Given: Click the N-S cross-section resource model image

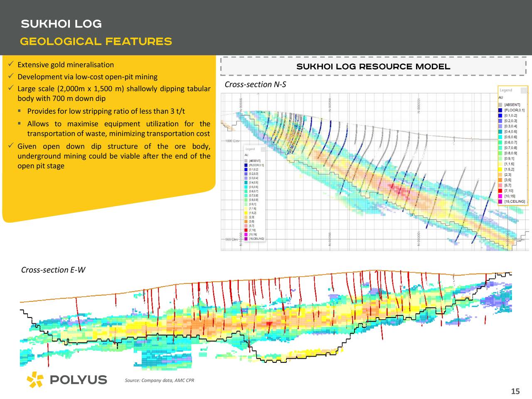Looking at the screenshot, I should [x=374, y=172].
